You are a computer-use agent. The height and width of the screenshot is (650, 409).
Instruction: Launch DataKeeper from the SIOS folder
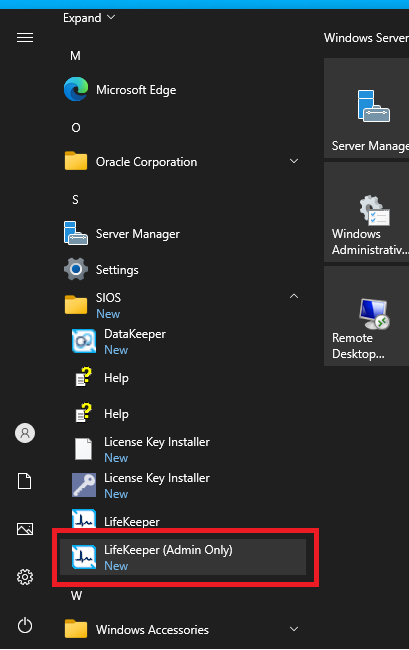click(135, 334)
